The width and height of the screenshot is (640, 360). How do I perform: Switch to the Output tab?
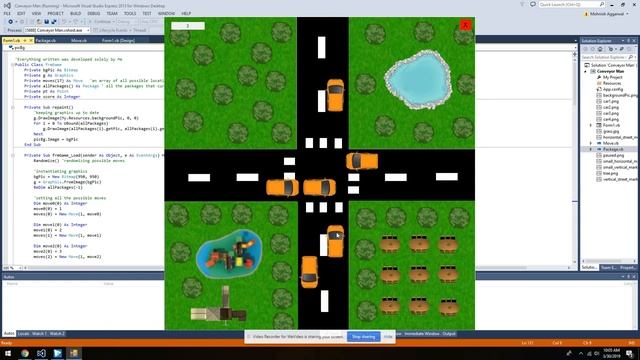(x=449, y=334)
